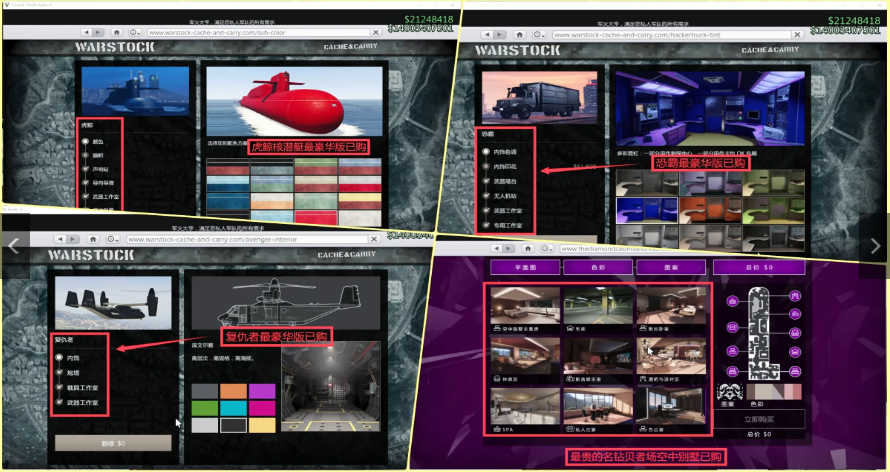Click the $0 button on the Avenger page

113,443
